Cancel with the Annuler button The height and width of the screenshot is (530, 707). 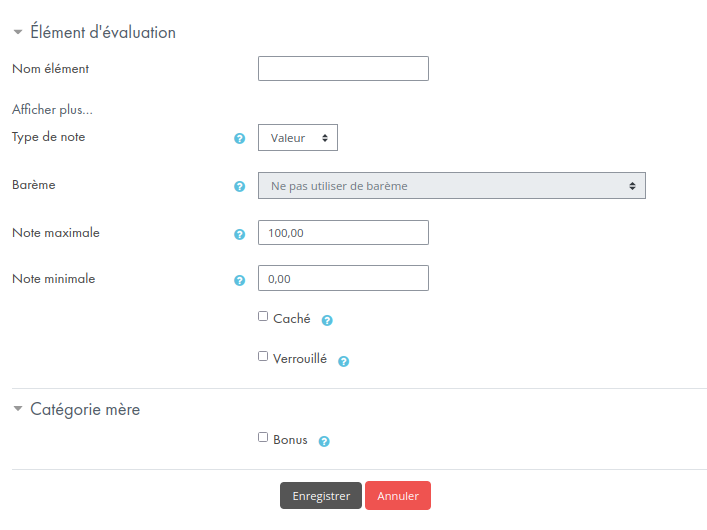tap(398, 496)
